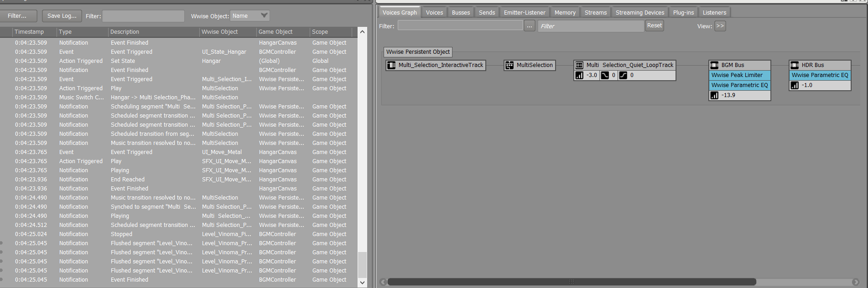The width and height of the screenshot is (868, 288).
Task: Click the italic Filter search field
Action: (591, 26)
